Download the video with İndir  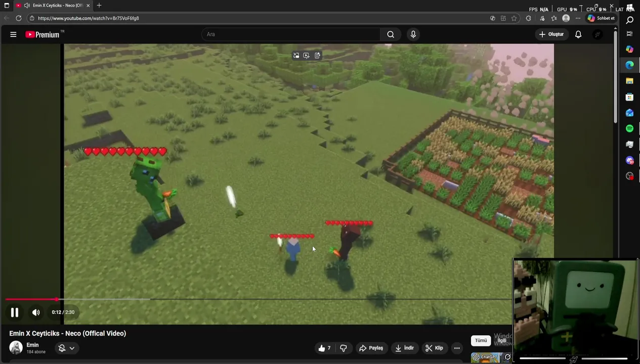coord(404,348)
